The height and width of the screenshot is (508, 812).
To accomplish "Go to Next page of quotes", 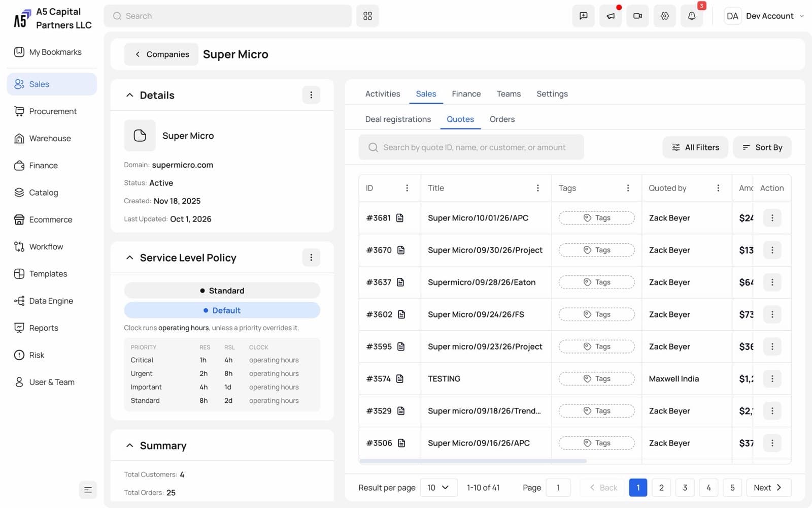I will tap(768, 488).
